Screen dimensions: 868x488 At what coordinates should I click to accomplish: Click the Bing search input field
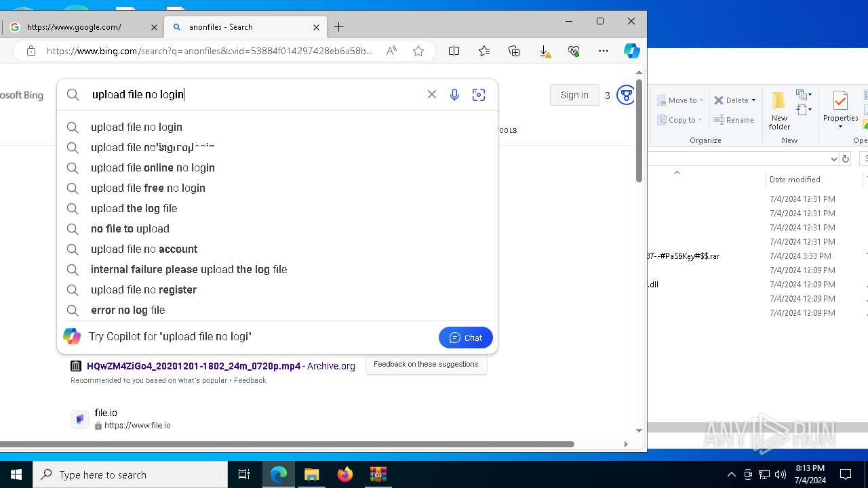click(254, 95)
